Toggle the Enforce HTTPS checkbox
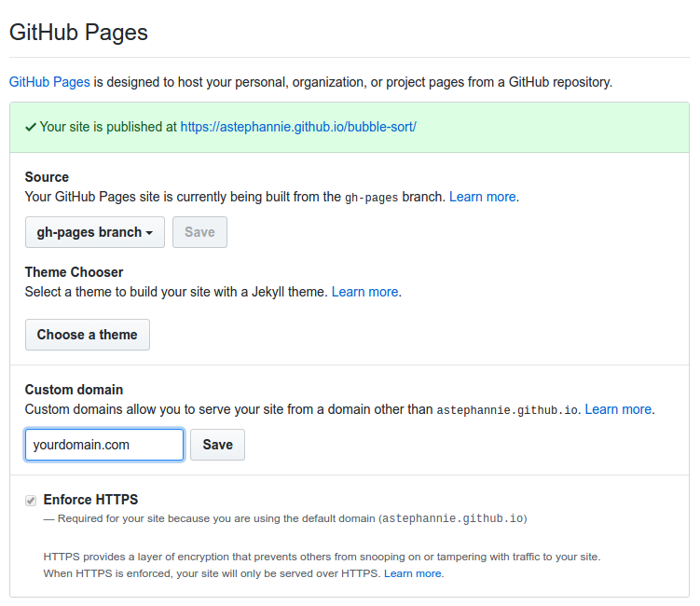Image resolution: width=700 pixels, height=606 pixels. click(x=31, y=500)
